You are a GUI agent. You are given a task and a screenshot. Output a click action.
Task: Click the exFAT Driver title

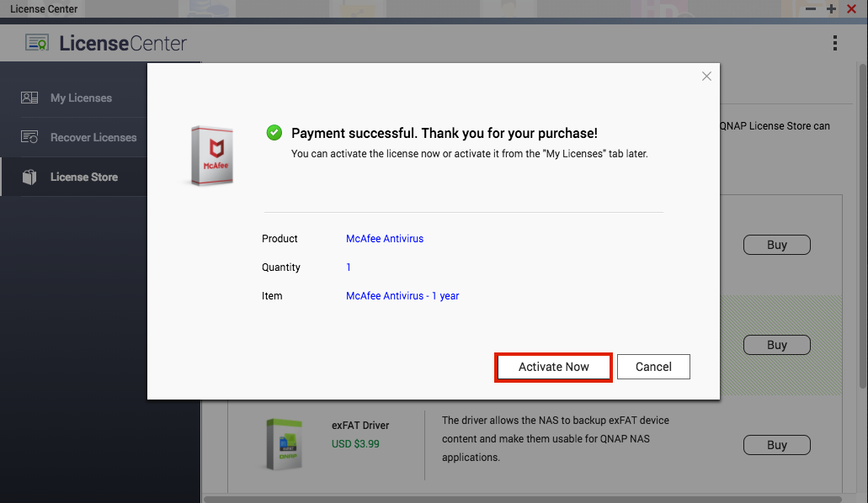[360, 426]
